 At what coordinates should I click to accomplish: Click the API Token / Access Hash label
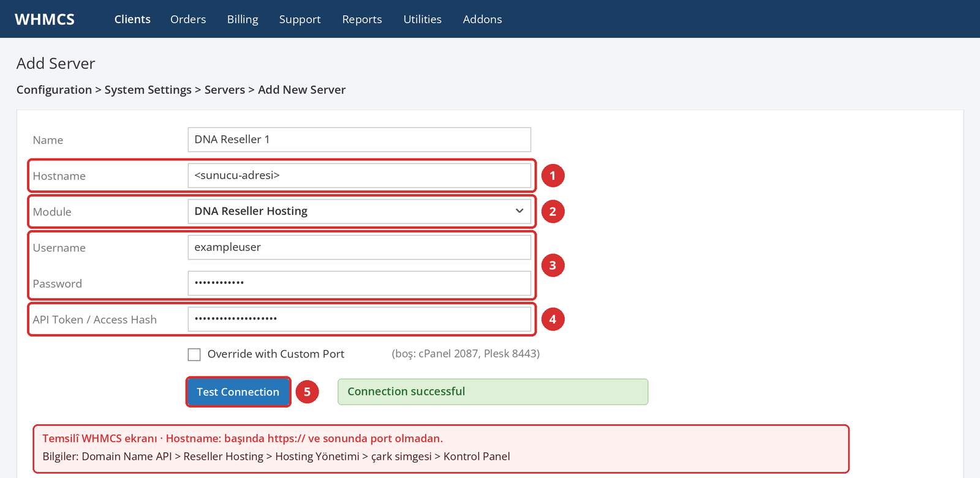95,319
